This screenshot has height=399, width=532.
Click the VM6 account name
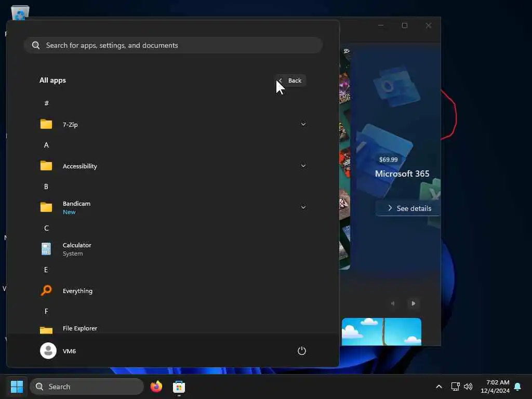pos(69,351)
